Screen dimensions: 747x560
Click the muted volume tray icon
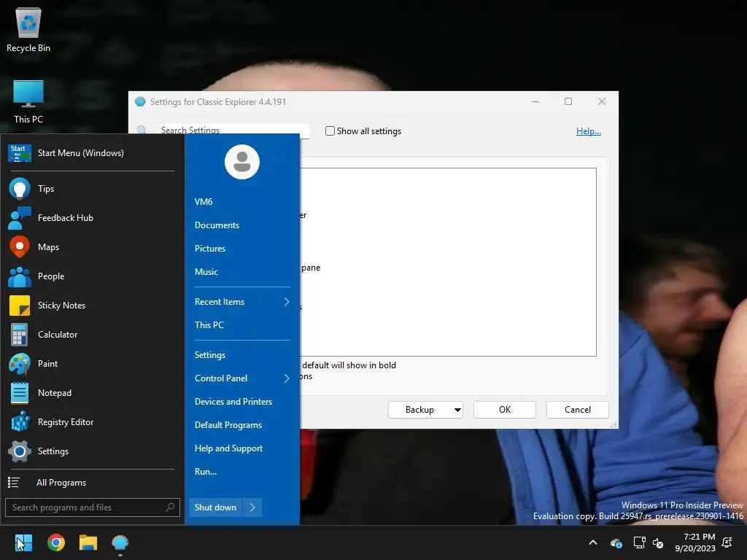pos(658,542)
